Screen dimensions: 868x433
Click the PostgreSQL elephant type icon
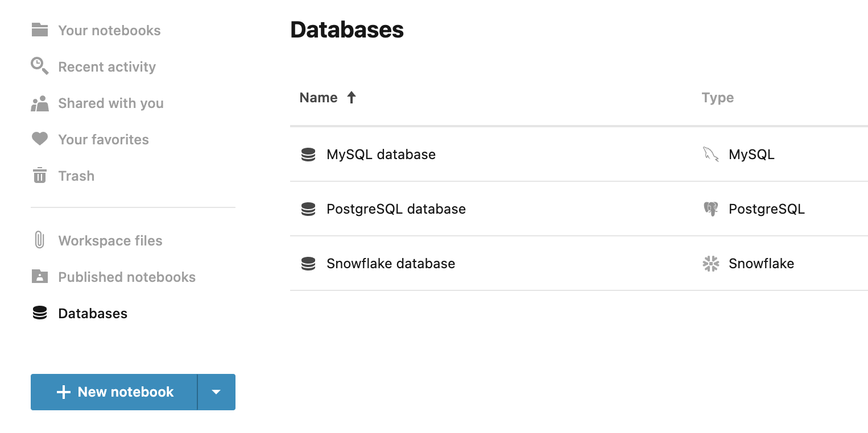tap(709, 209)
